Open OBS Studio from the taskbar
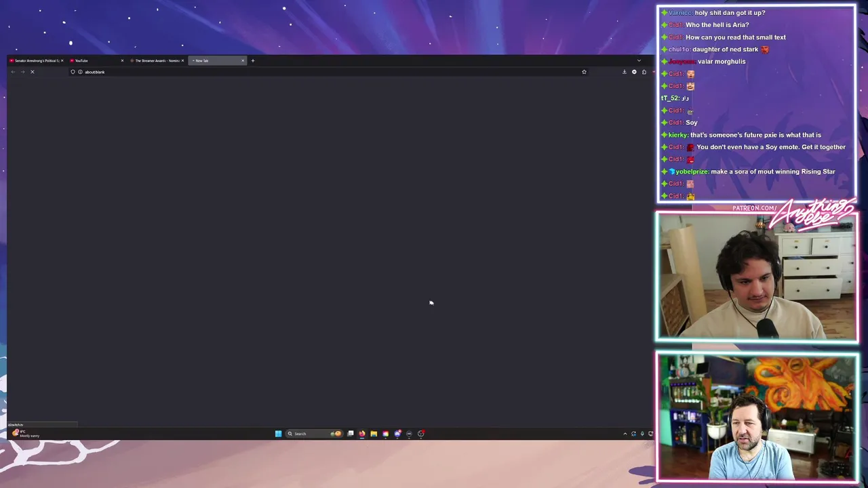 (421, 434)
